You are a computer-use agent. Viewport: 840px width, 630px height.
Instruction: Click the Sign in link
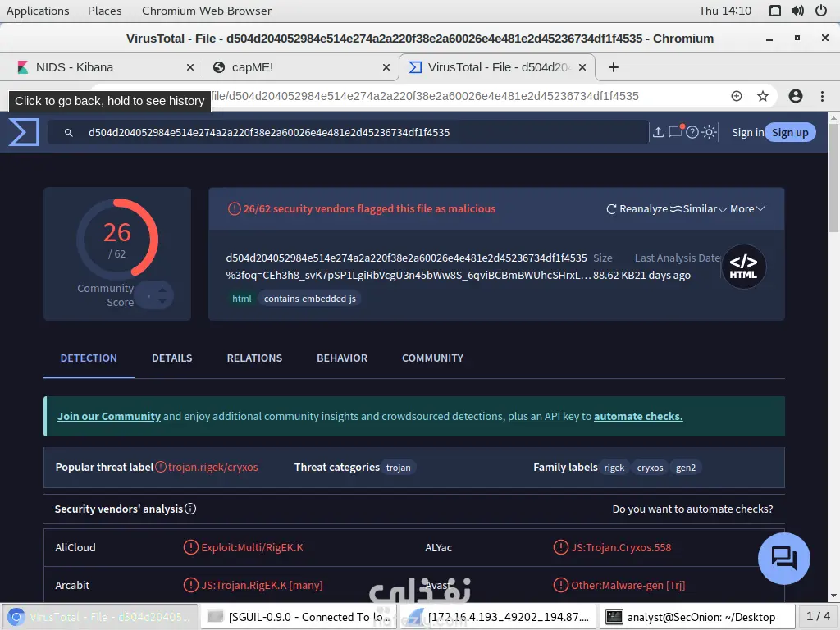tap(748, 132)
